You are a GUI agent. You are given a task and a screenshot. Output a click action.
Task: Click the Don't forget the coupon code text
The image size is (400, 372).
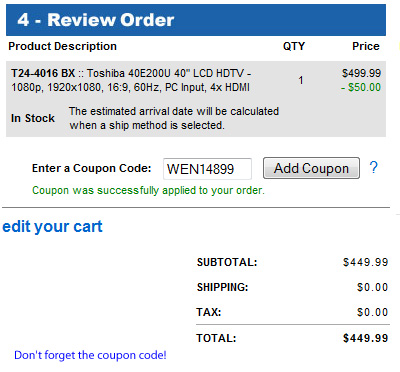click(90, 355)
